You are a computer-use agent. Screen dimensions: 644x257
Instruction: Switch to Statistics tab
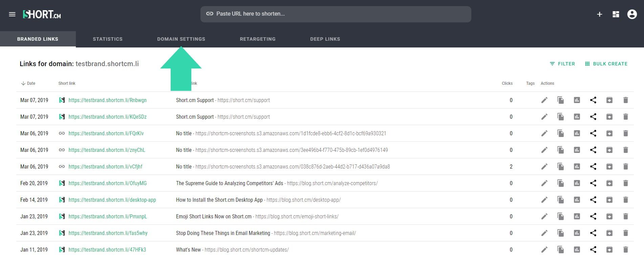point(108,39)
